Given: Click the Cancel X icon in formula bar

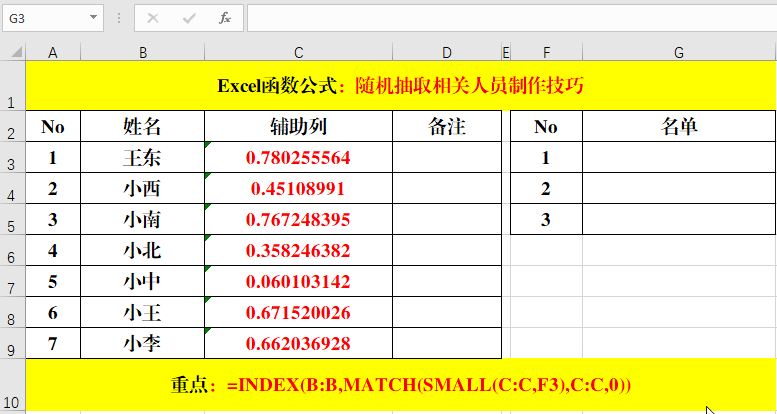Looking at the screenshot, I should pyautogui.click(x=153, y=18).
